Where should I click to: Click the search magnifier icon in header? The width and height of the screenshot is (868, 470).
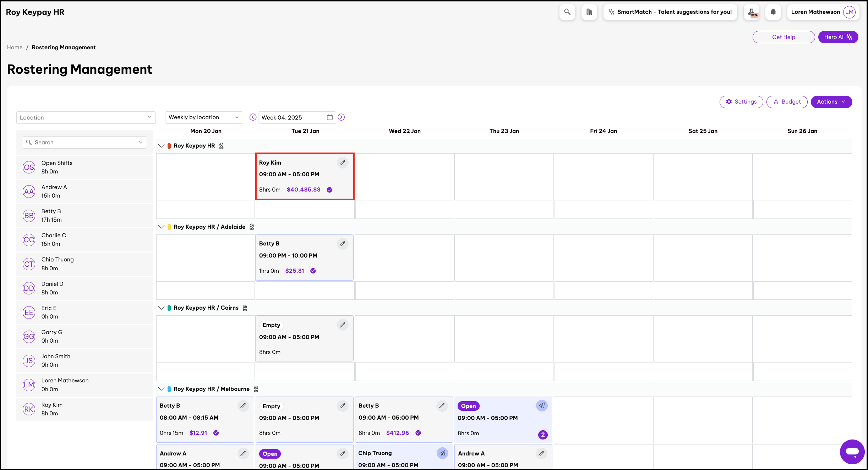(x=567, y=12)
